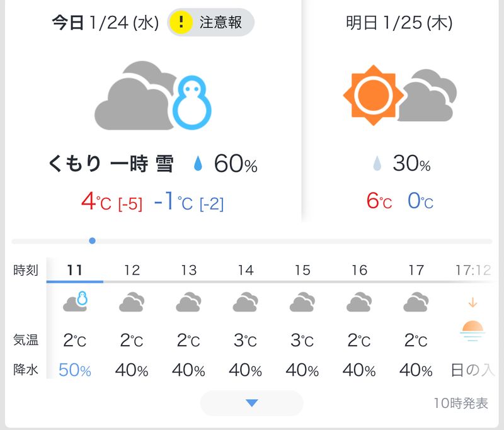Click the 15 o'clock hour header
Screen dimensions: 504x430
point(302,270)
